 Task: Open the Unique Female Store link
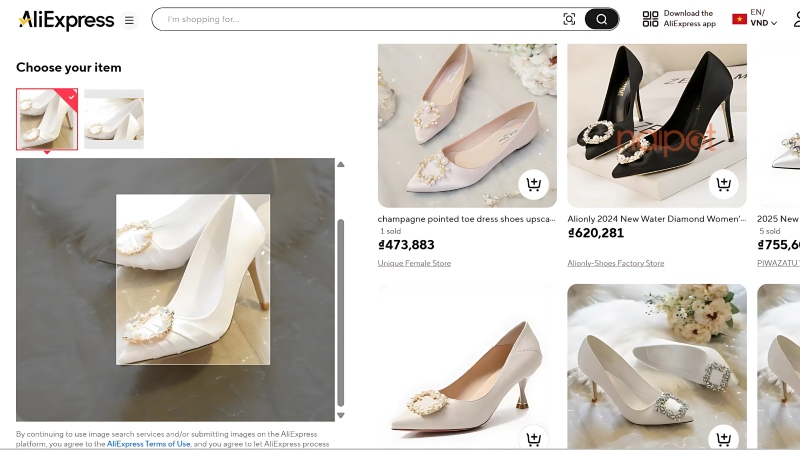(x=414, y=263)
